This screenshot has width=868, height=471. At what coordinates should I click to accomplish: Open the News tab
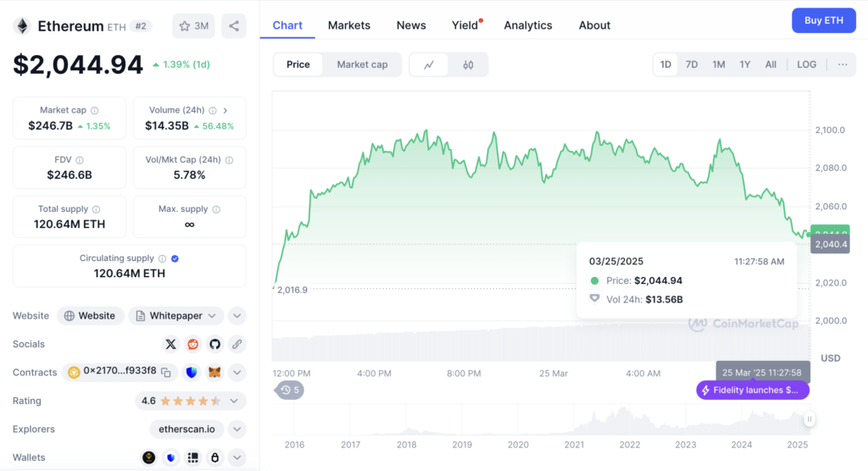click(x=411, y=25)
